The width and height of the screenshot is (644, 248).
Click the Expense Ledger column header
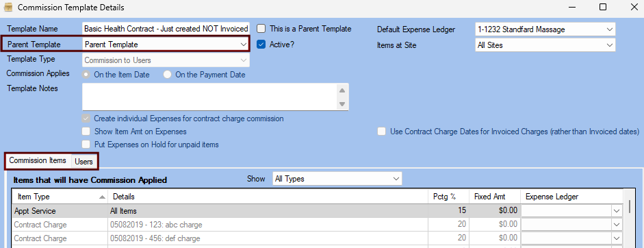(571, 197)
